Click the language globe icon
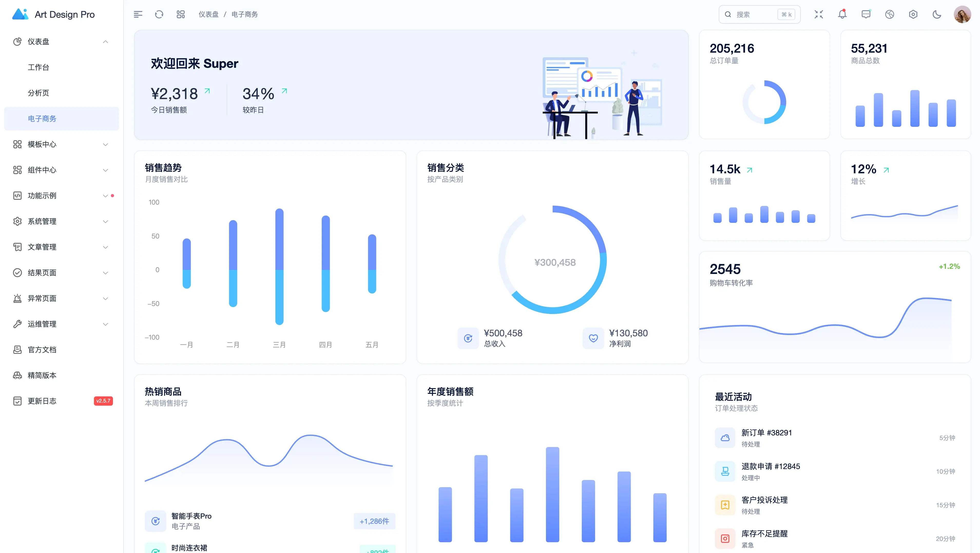This screenshot has width=980, height=553. 889,14
